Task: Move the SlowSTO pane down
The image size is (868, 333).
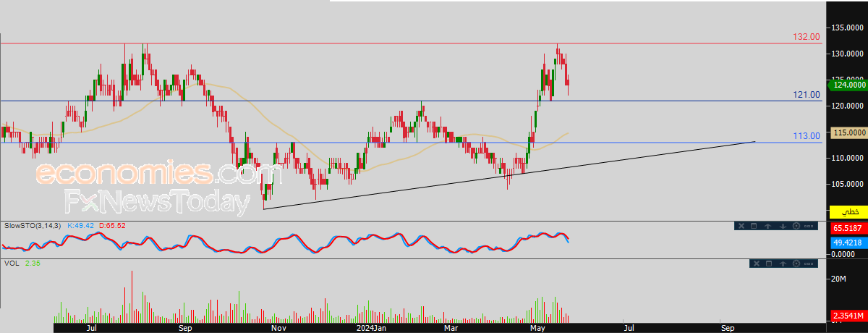Action: tap(783, 226)
